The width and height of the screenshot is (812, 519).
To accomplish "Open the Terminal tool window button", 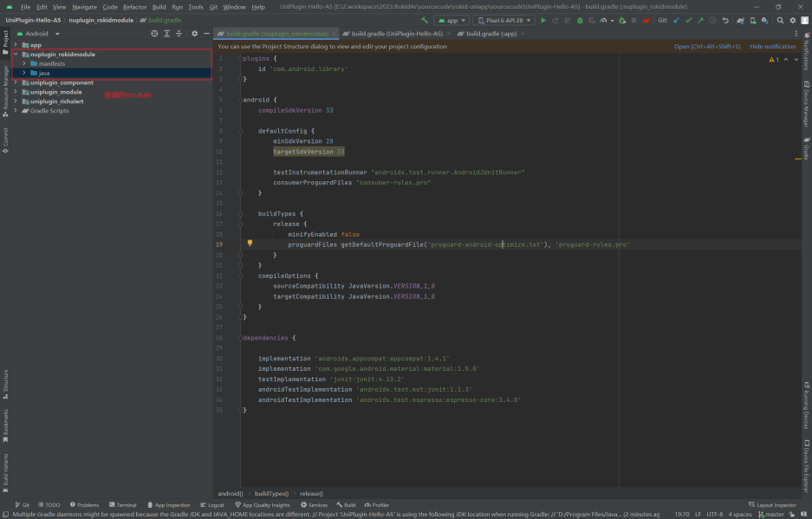I will [123, 505].
